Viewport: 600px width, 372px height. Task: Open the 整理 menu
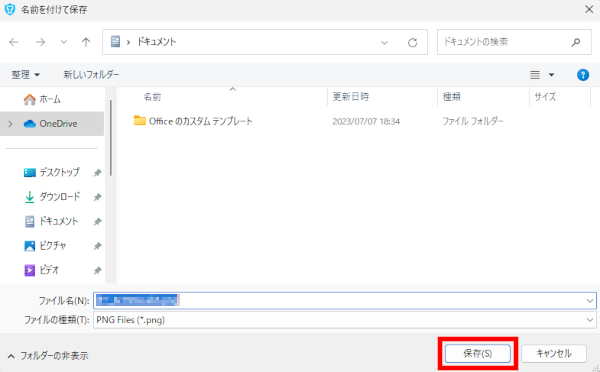[25, 75]
